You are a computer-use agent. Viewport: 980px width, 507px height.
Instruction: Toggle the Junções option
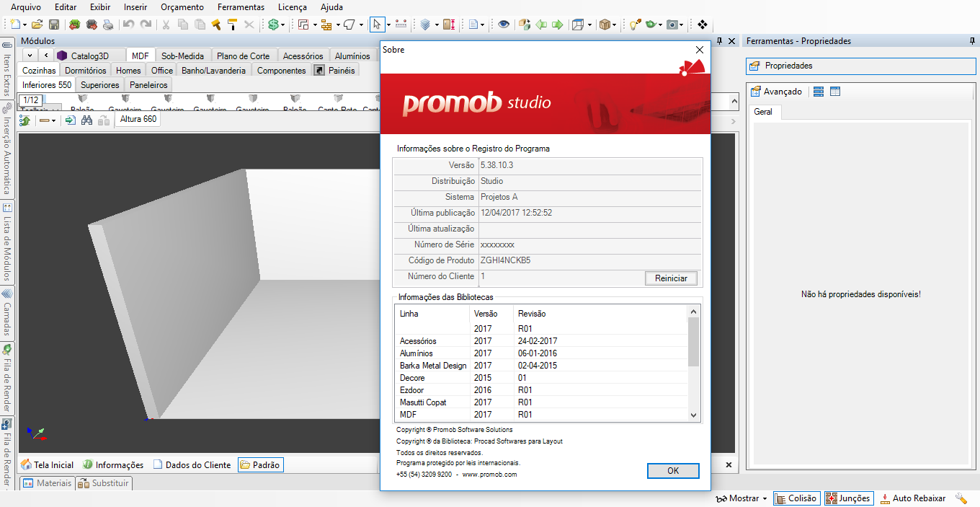click(848, 498)
